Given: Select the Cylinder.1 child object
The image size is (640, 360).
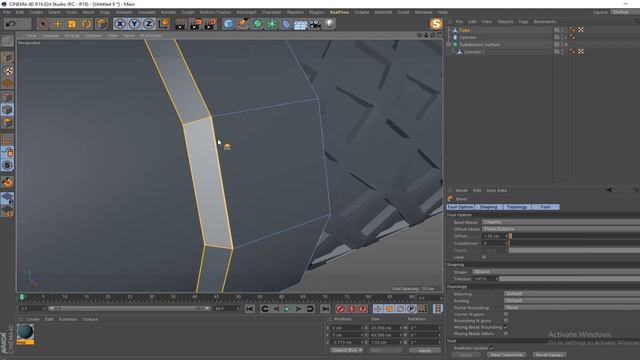Looking at the screenshot, I should (474, 52).
